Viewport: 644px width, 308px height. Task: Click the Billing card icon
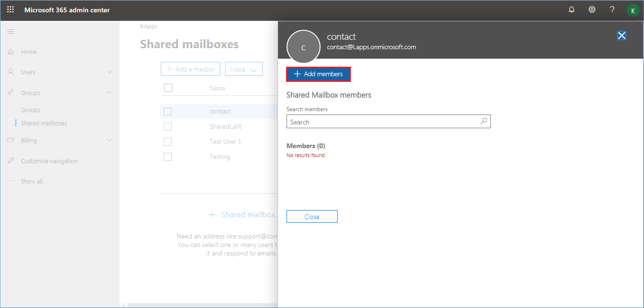point(10,140)
